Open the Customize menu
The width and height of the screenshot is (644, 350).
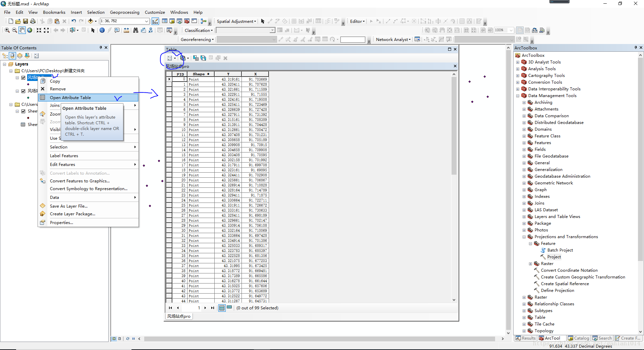155,12
